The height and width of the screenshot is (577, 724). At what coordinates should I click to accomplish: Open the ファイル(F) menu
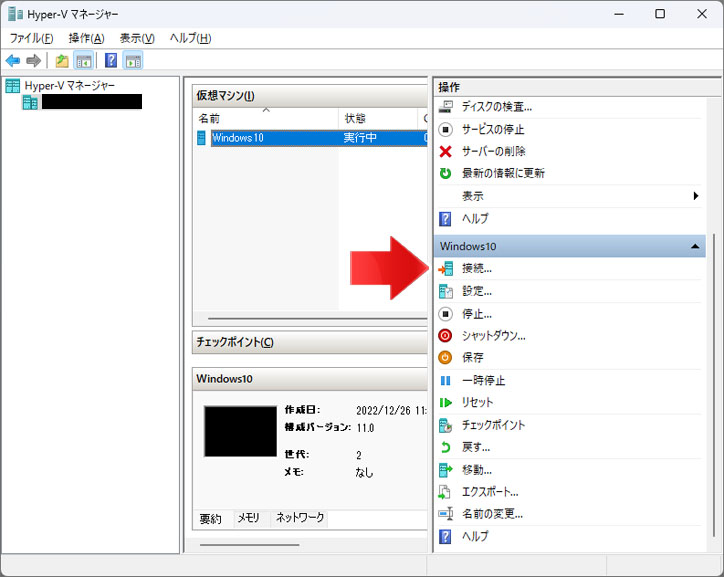(31, 38)
